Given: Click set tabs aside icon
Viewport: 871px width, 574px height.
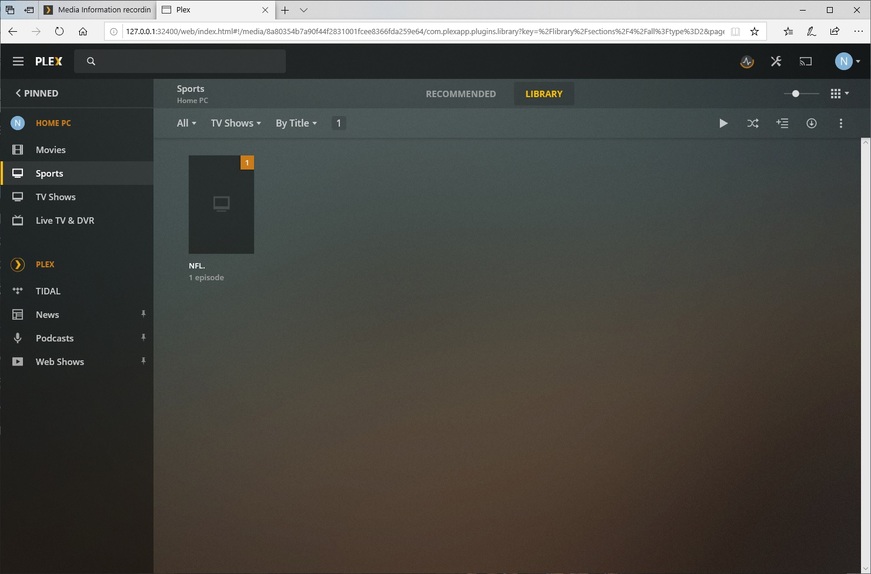Looking at the screenshot, I should (x=29, y=10).
